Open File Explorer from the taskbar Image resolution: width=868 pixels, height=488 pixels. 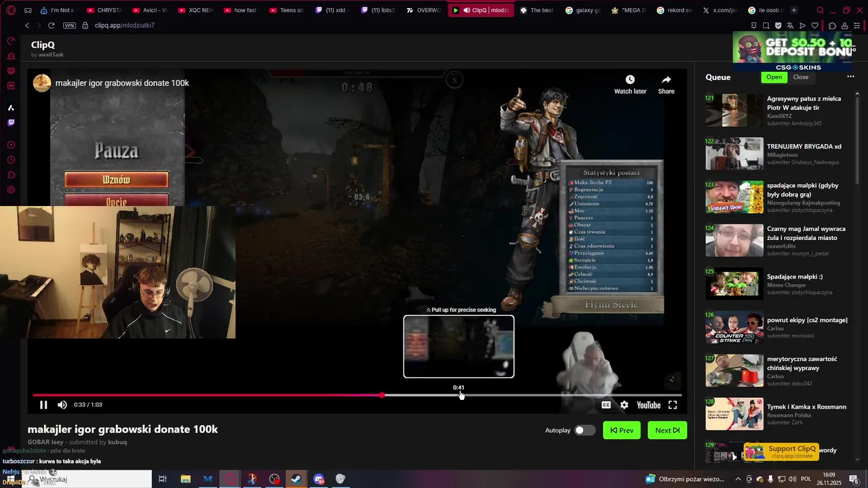(185, 479)
